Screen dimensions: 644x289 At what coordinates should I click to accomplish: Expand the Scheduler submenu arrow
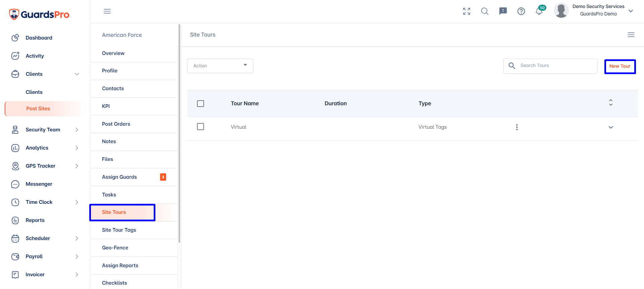(77, 238)
